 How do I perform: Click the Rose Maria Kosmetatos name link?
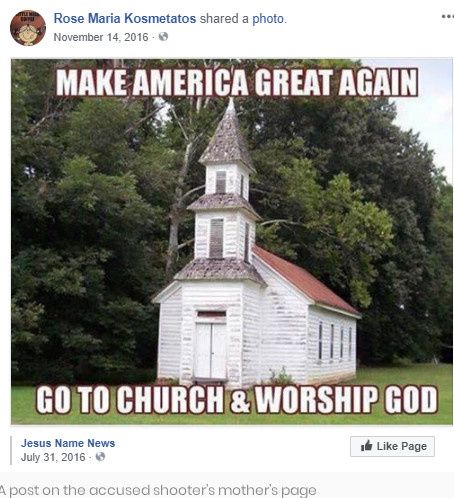[x=125, y=19]
